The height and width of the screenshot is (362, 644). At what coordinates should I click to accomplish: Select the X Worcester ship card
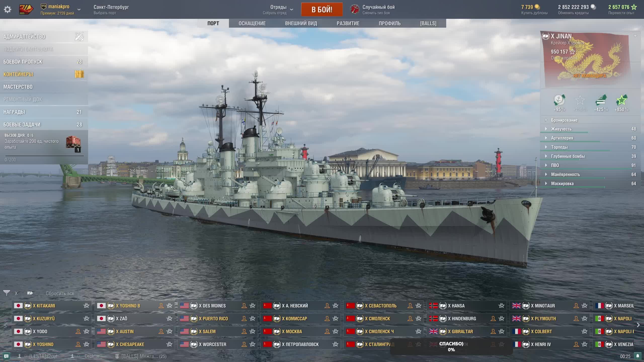point(218,344)
